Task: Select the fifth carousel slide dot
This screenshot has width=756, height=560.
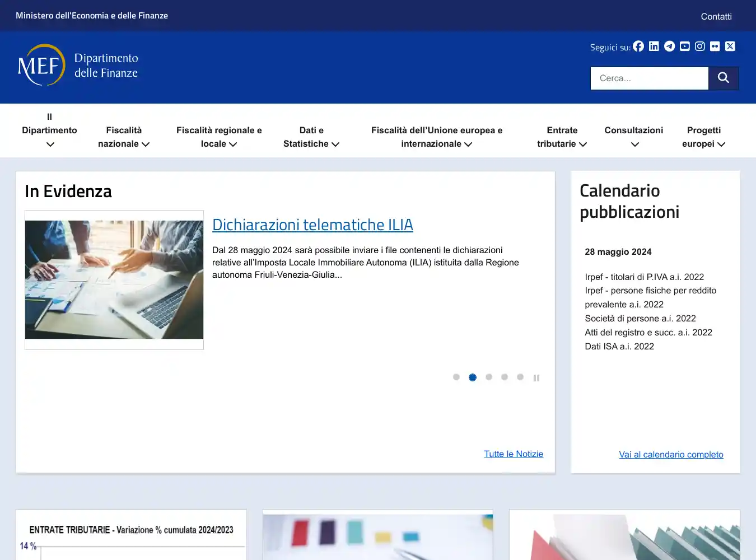Action: coord(520,377)
